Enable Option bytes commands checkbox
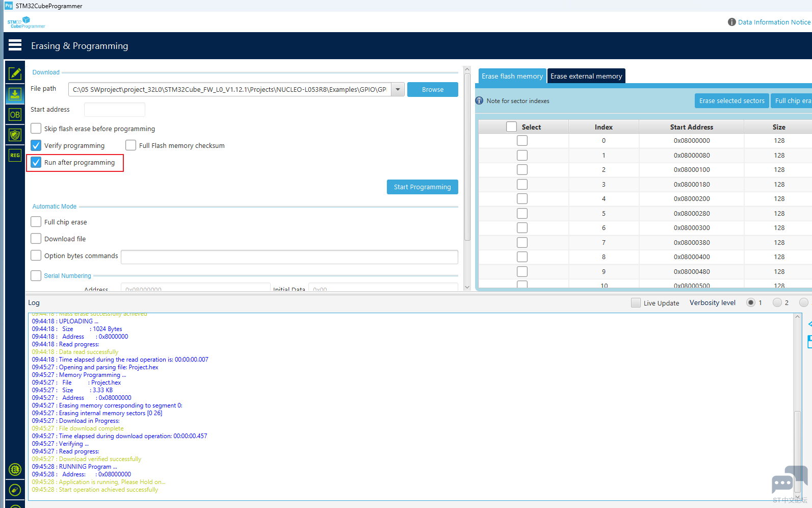 [36, 255]
